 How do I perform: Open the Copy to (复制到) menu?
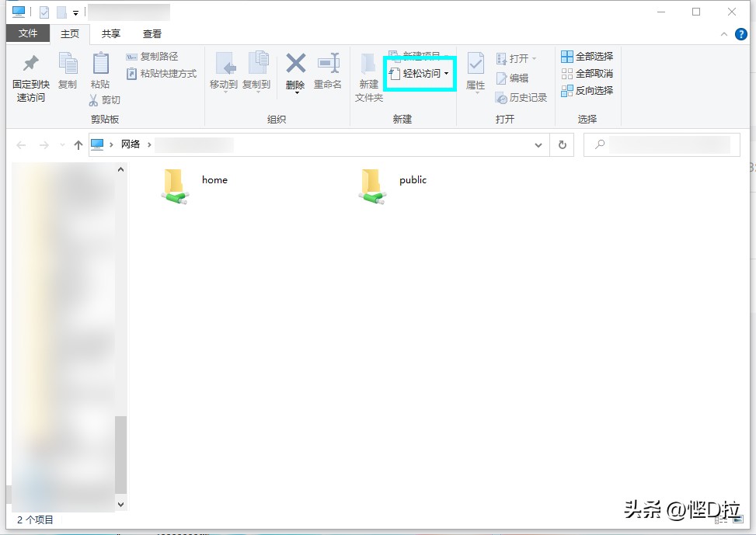[256, 71]
